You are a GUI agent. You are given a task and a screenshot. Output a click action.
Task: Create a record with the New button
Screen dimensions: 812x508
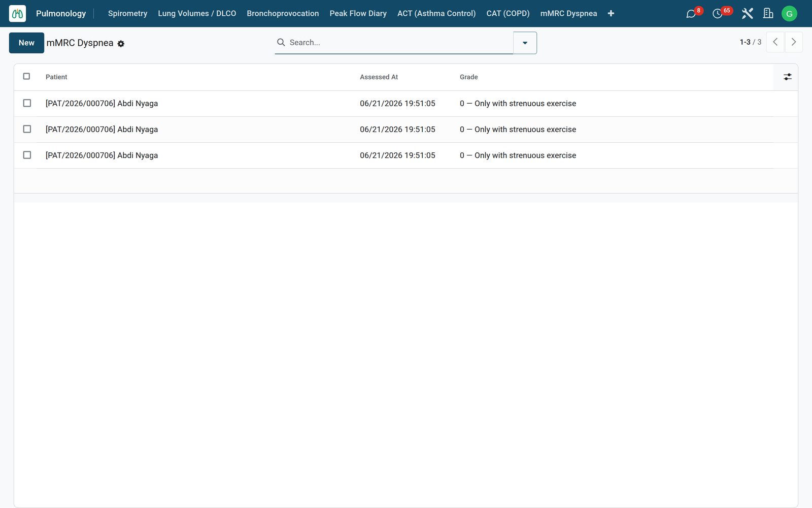click(x=26, y=43)
